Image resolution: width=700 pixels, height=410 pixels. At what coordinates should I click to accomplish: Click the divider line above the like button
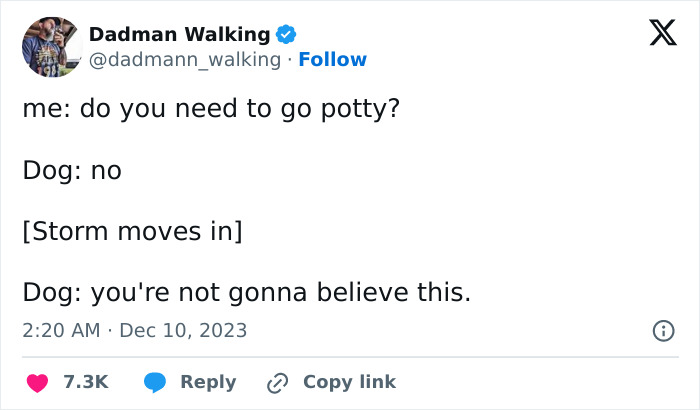350,357
